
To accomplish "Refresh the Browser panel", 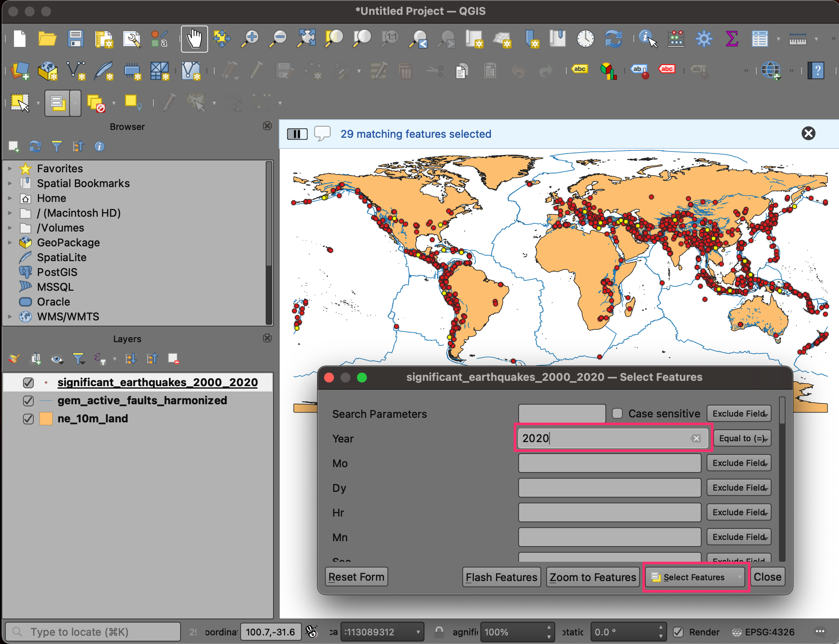I will [35, 146].
